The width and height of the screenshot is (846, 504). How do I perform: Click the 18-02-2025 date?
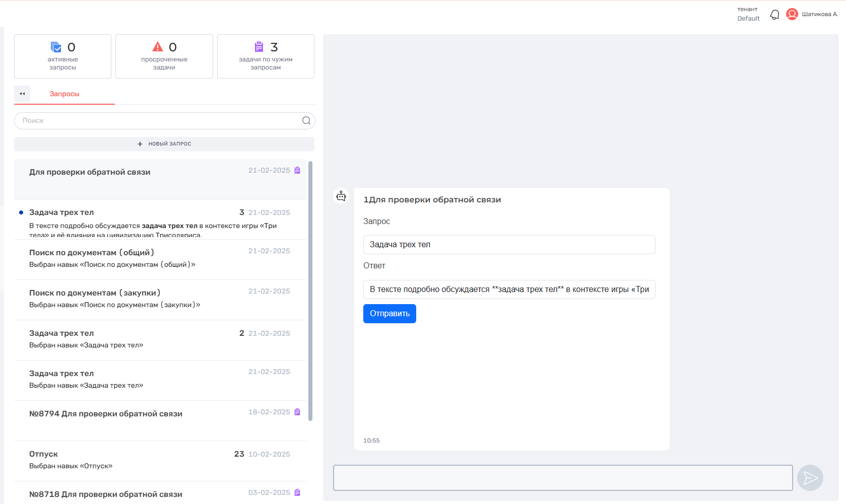[269, 412]
